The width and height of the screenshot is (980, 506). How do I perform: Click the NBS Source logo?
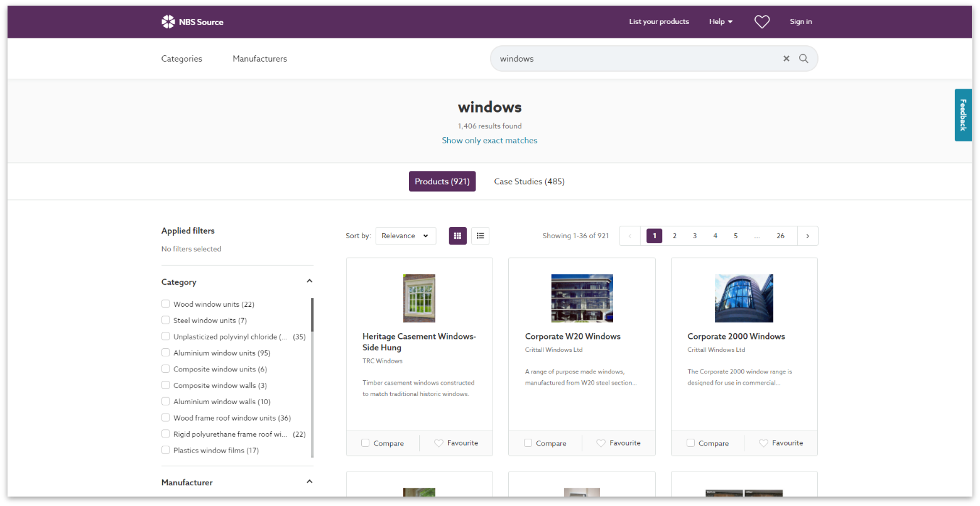tap(192, 22)
